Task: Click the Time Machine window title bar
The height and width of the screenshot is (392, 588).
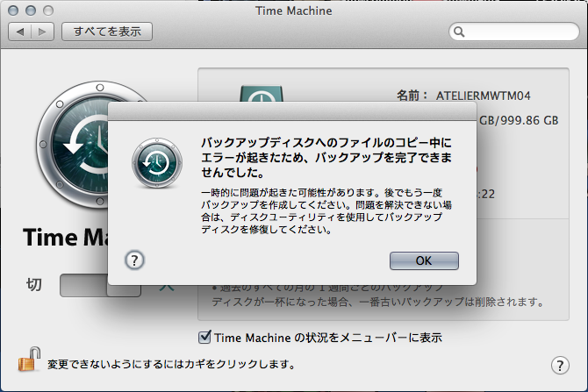Action: 293,11
